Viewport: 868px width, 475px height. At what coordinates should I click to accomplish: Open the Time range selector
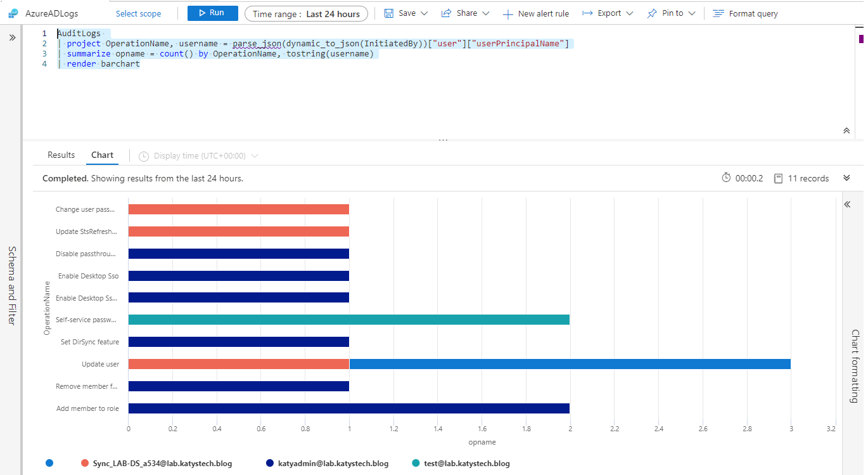coord(306,13)
